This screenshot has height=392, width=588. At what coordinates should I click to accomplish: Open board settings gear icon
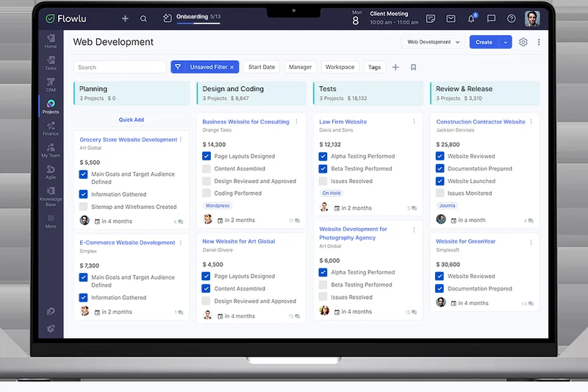(x=523, y=42)
